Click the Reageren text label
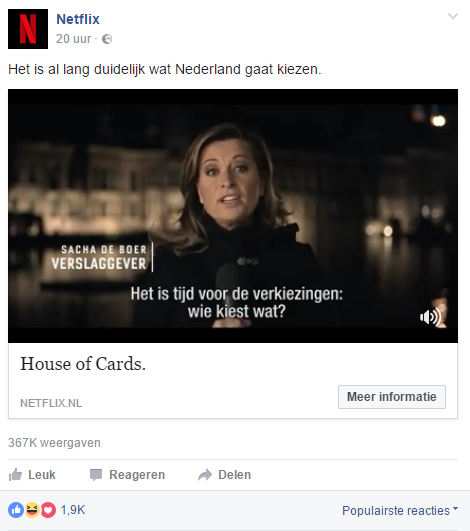The width and height of the screenshot is (470, 531). [137, 475]
